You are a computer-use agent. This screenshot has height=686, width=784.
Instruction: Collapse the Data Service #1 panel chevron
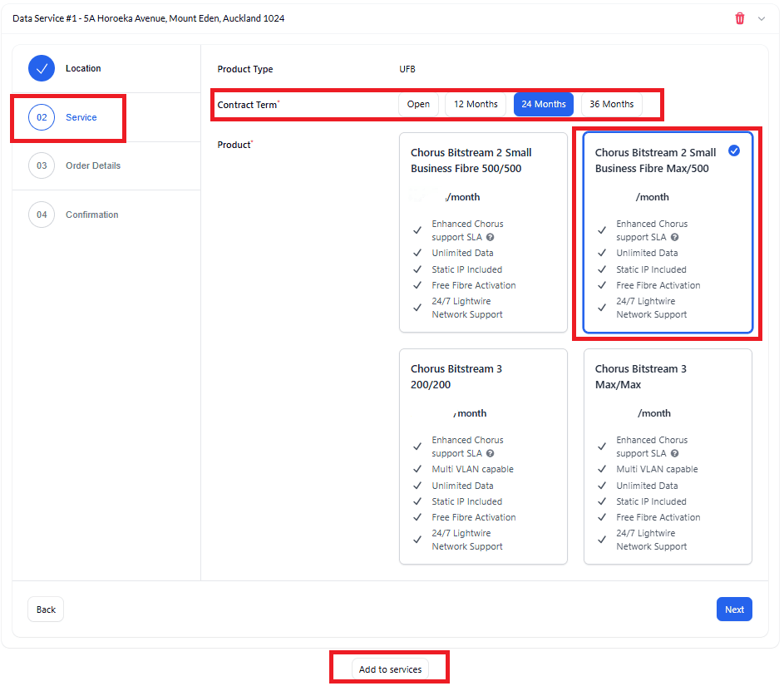coord(761,18)
